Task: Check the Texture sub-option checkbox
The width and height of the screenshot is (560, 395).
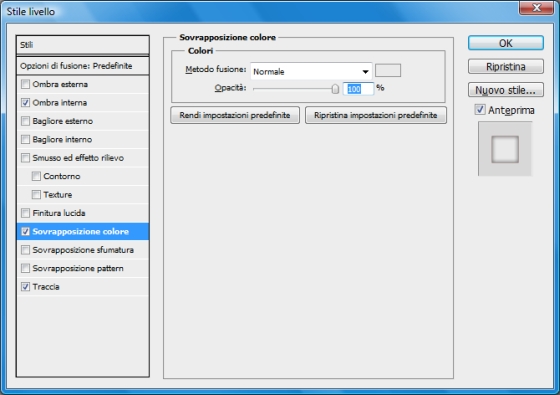Action: point(36,195)
